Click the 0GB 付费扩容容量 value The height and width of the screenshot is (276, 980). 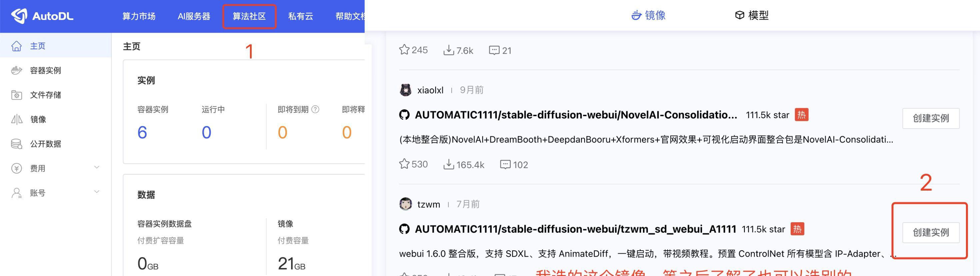148,263
